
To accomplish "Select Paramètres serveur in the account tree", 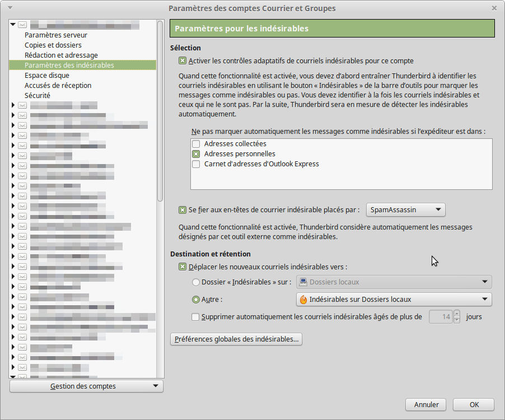I will (56, 35).
